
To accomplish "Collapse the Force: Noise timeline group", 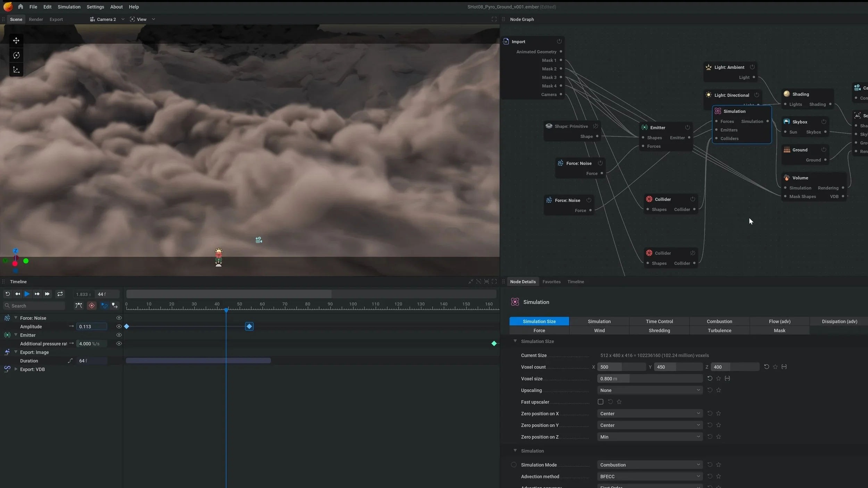I will 16,318.
